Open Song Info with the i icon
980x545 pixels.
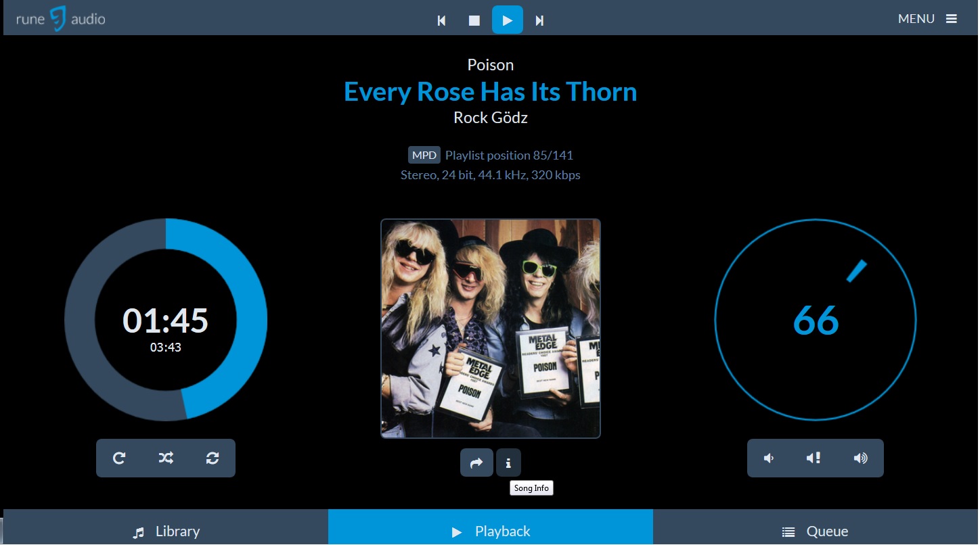[508, 463]
